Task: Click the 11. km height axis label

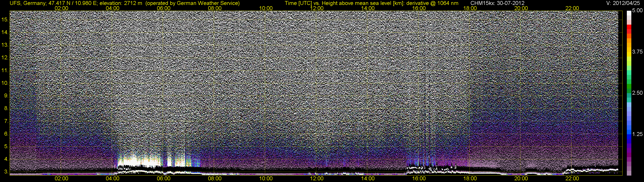Action: [5, 71]
